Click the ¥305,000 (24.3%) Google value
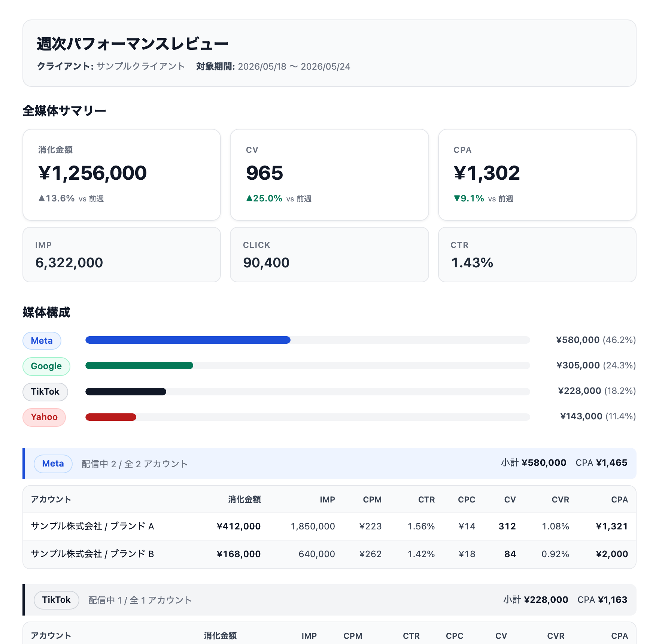The height and width of the screenshot is (644, 659). pos(596,365)
